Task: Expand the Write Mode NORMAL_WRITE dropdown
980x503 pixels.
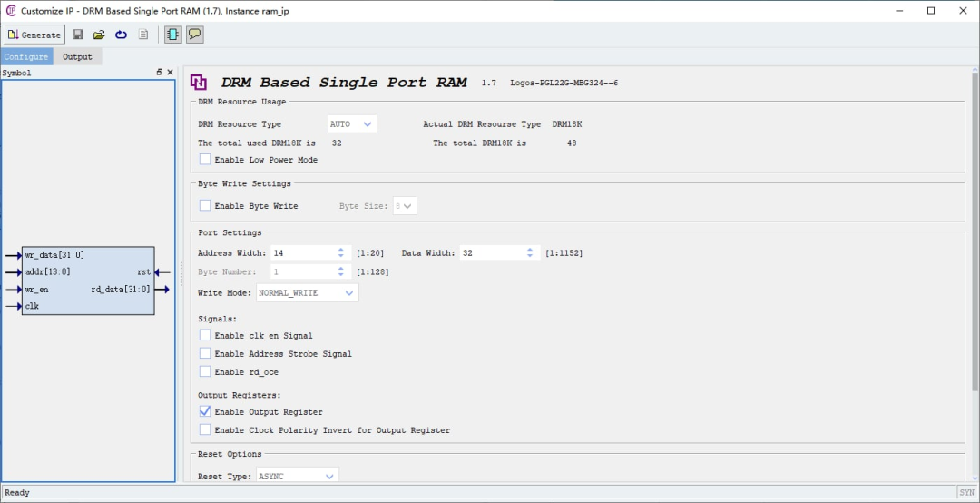Action: point(309,293)
